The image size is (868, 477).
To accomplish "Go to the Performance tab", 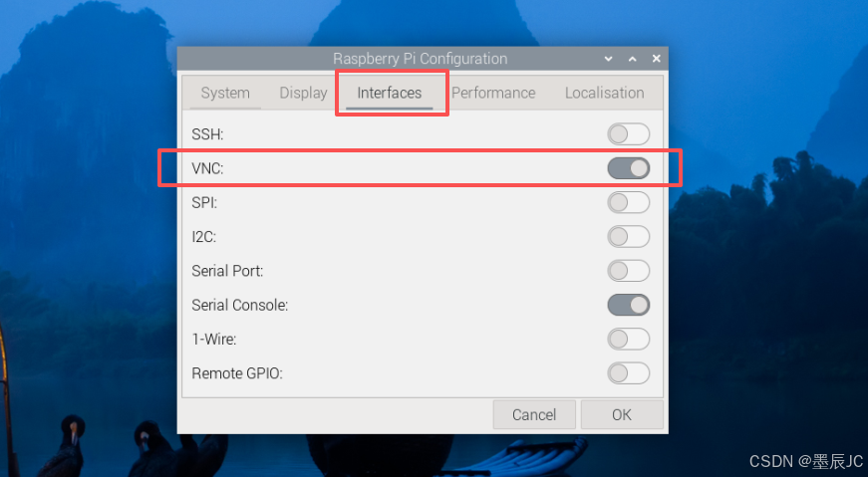I will (x=493, y=93).
